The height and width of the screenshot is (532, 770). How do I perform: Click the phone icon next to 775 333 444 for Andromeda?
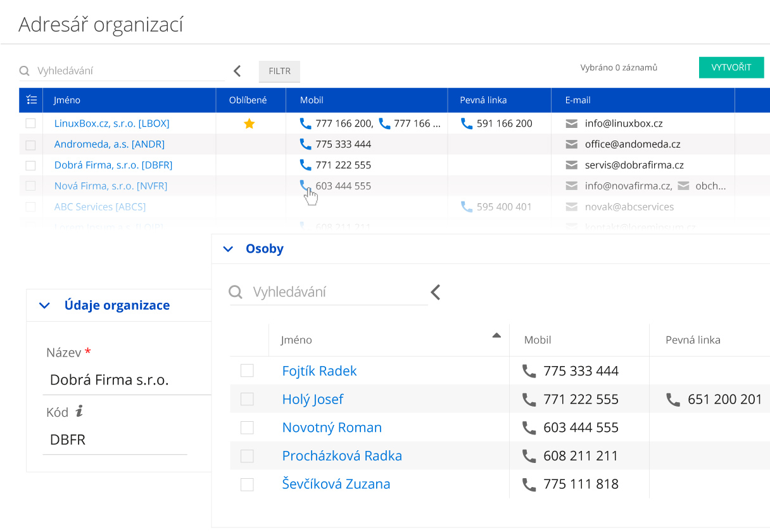pyautogui.click(x=305, y=144)
